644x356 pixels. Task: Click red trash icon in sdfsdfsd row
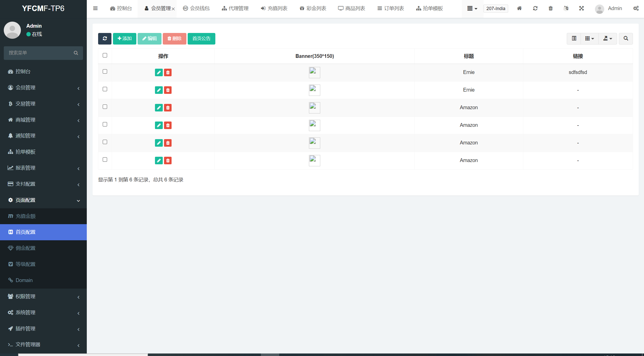point(168,72)
